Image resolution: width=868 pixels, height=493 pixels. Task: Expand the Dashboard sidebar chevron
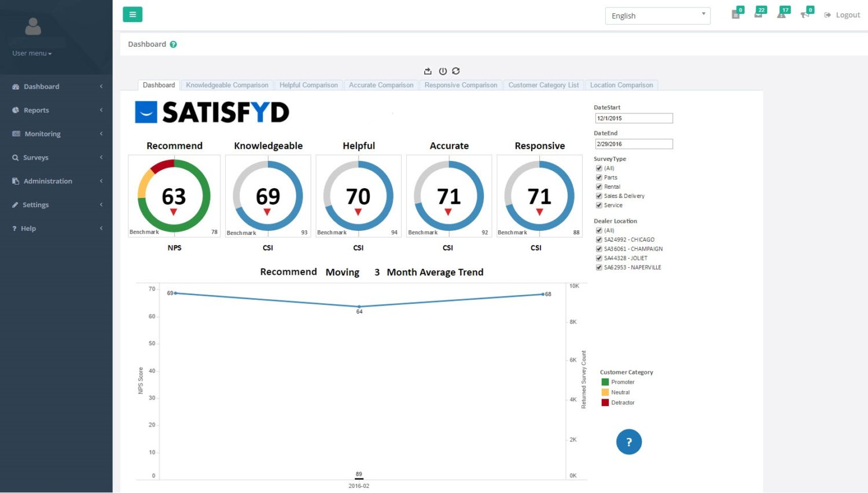[101, 86]
